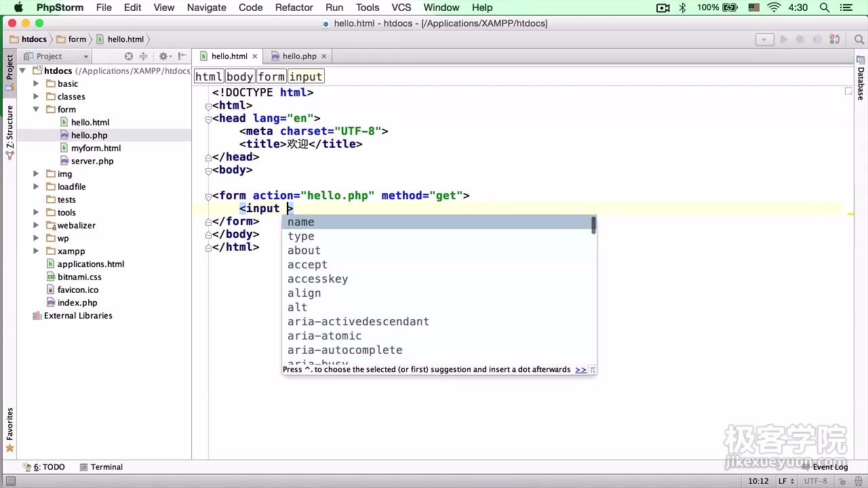Open the Code menu
Image resolution: width=868 pixels, height=488 pixels.
(251, 7)
